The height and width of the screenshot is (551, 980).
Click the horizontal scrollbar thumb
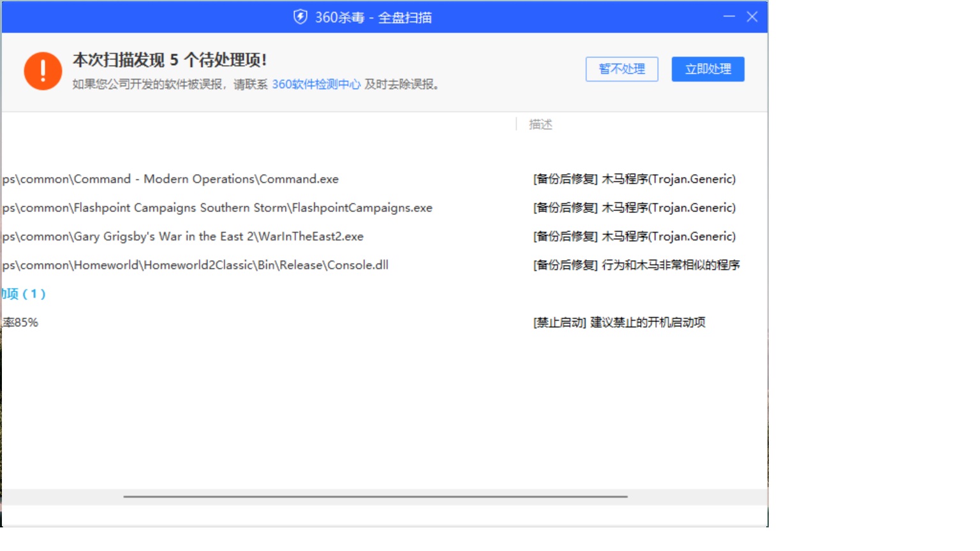tap(376, 496)
